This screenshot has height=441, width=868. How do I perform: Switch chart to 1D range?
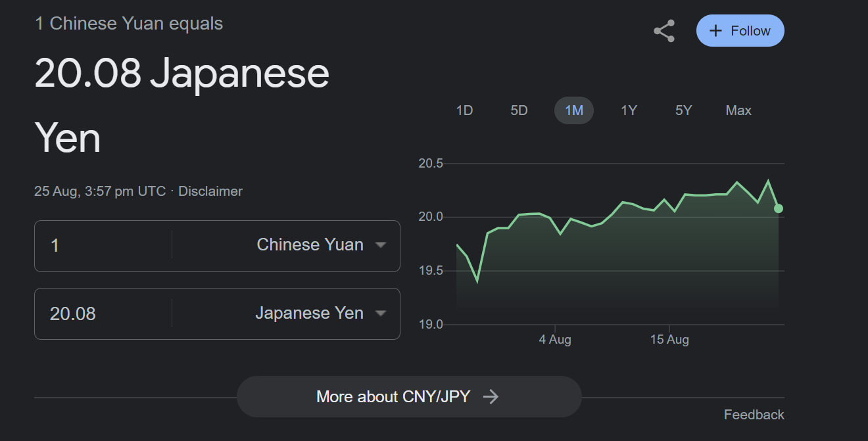pyautogui.click(x=464, y=110)
